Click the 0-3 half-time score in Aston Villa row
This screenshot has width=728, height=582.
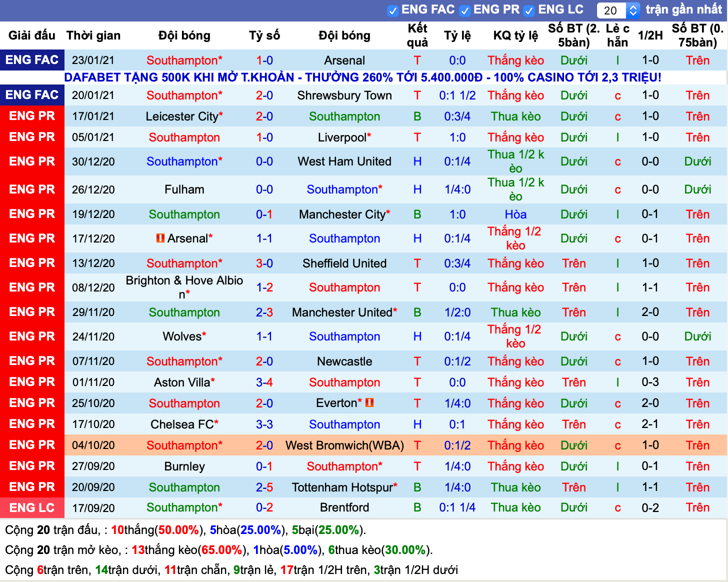pyautogui.click(x=650, y=382)
